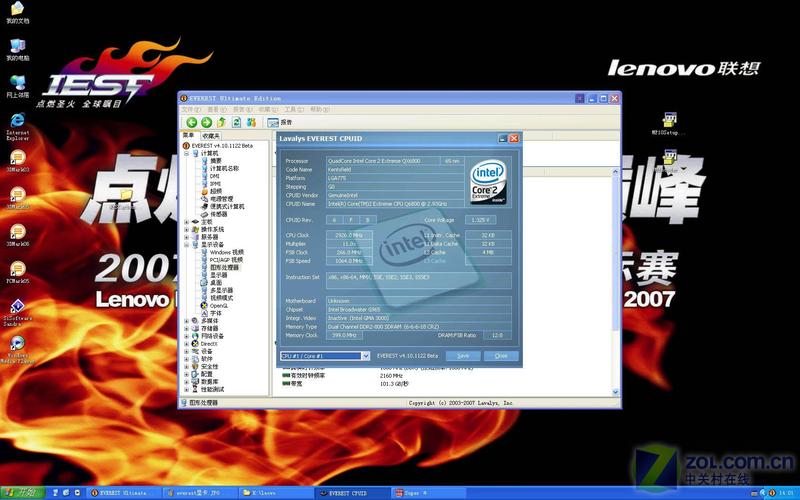Image resolution: width=800 pixels, height=500 pixels.
Task: Click the EVEREST main window vertical scrollbar
Action: click(615, 281)
